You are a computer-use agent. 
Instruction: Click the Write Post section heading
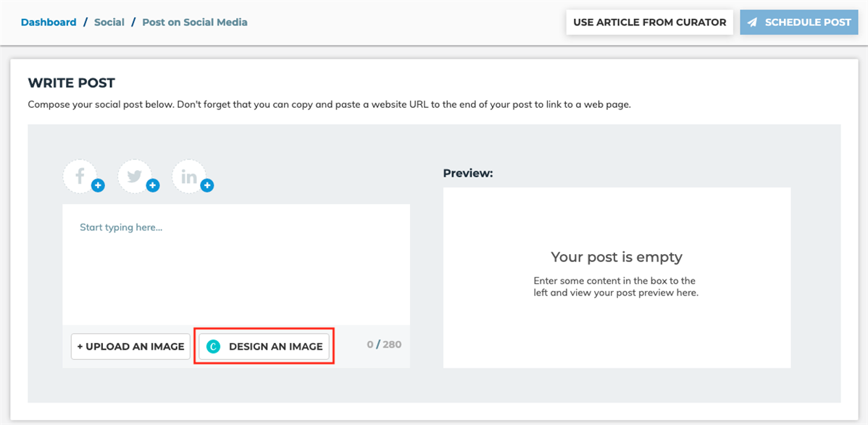pyautogui.click(x=71, y=83)
